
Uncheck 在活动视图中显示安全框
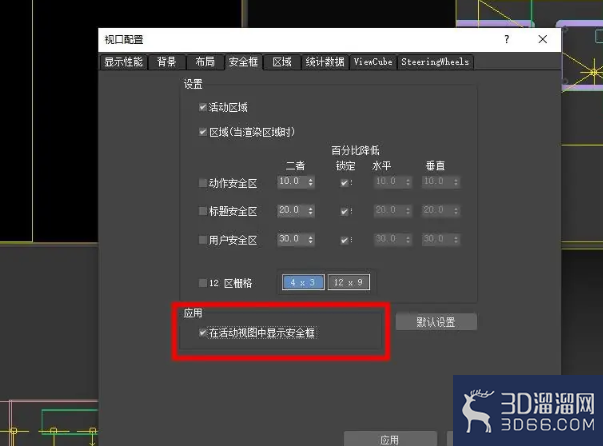coord(203,332)
